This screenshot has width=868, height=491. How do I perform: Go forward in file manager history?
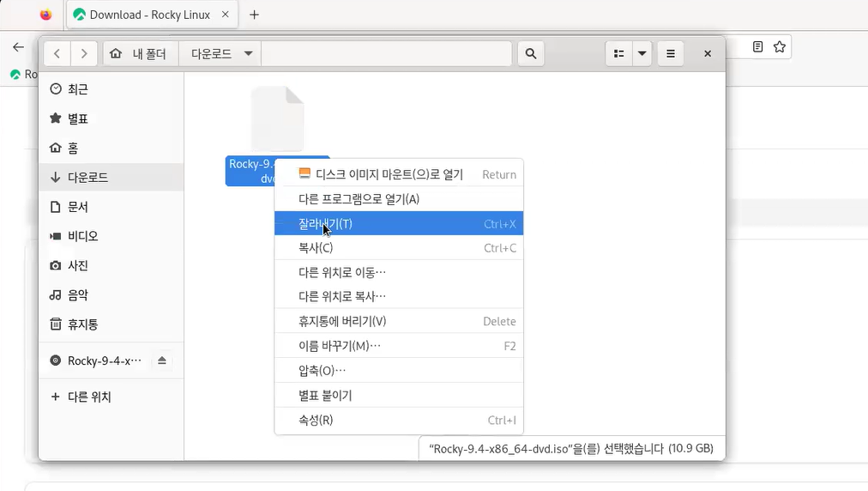[x=83, y=54]
